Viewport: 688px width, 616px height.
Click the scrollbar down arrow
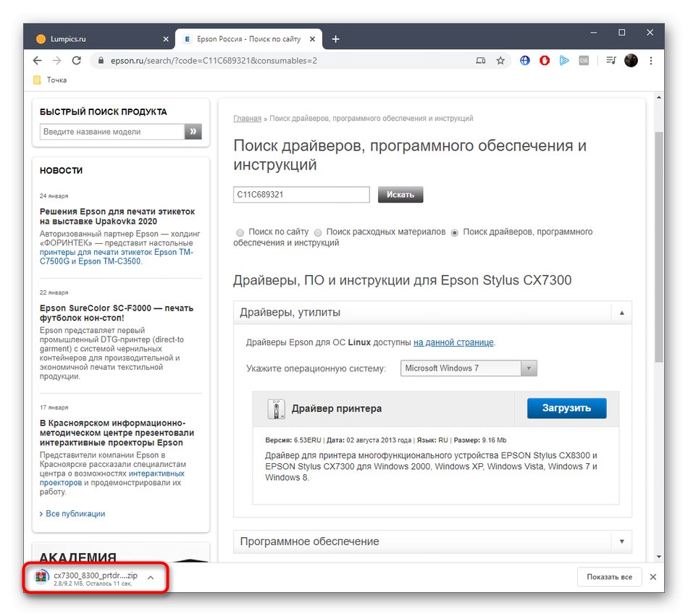(x=658, y=557)
